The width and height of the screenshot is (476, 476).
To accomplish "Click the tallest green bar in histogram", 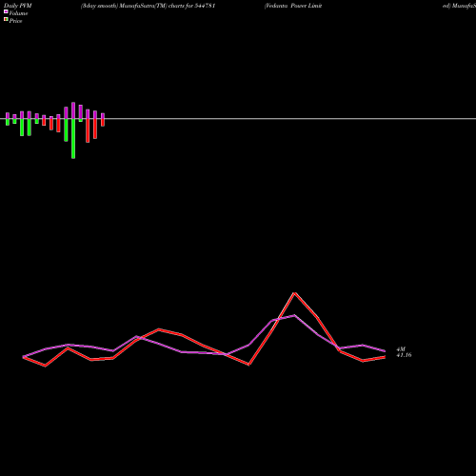I will coord(73,139).
